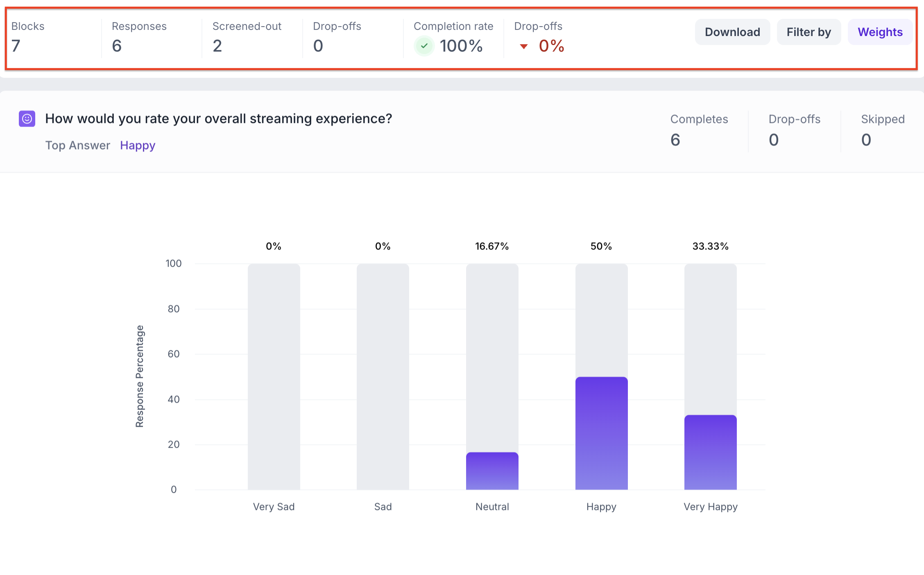
Task: Click the Blocks count stat
Action: tap(16, 46)
